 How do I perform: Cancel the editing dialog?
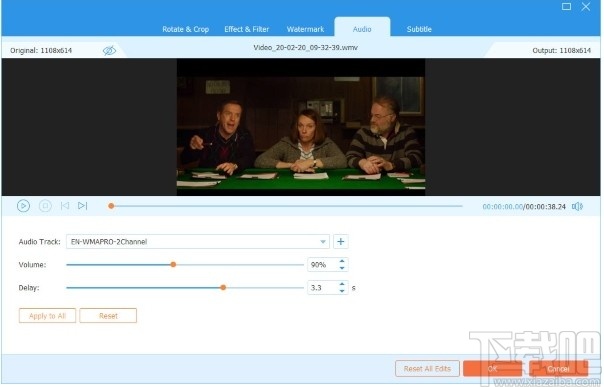[558, 369]
